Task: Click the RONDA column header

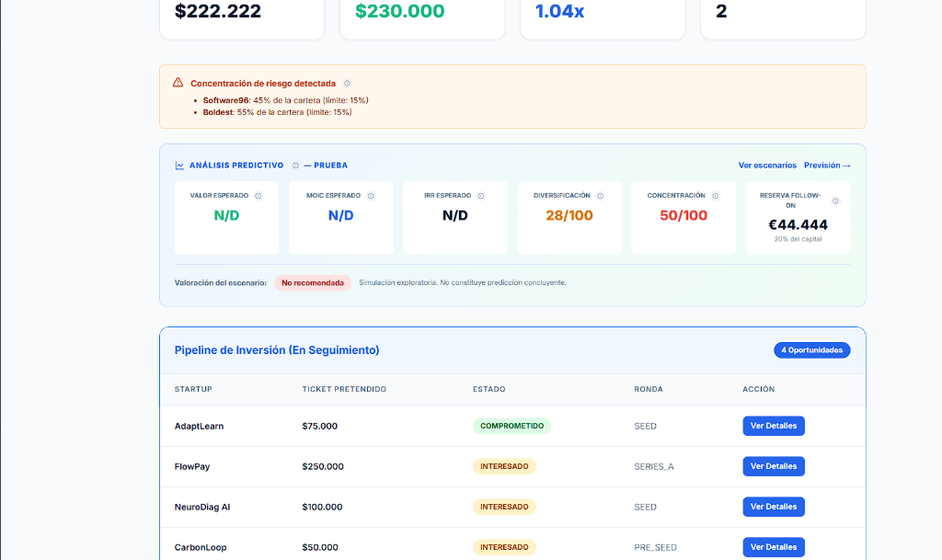Action: click(x=649, y=389)
